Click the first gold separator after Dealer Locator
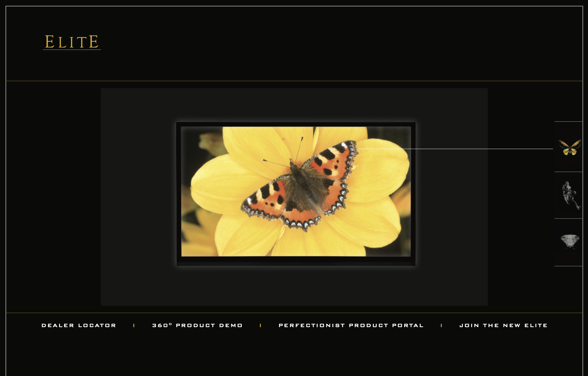This screenshot has height=376, width=588. coord(134,326)
